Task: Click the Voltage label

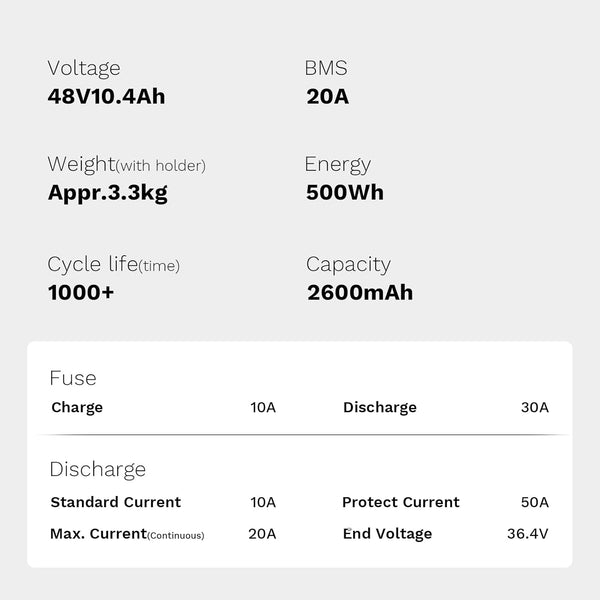Action: click(x=84, y=69)
